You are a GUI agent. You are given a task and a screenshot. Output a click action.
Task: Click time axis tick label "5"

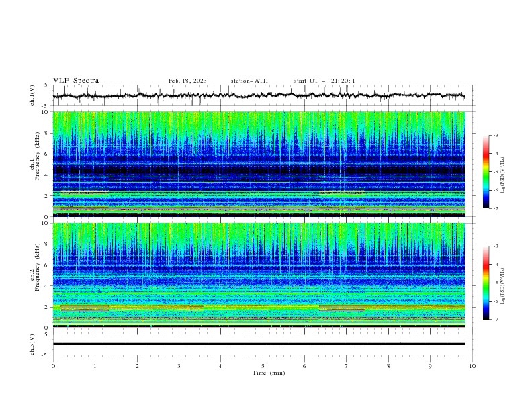coord(263,366)
